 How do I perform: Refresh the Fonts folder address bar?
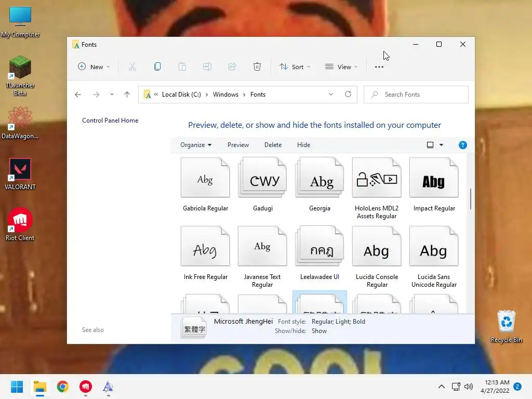[x=348, y=95]
